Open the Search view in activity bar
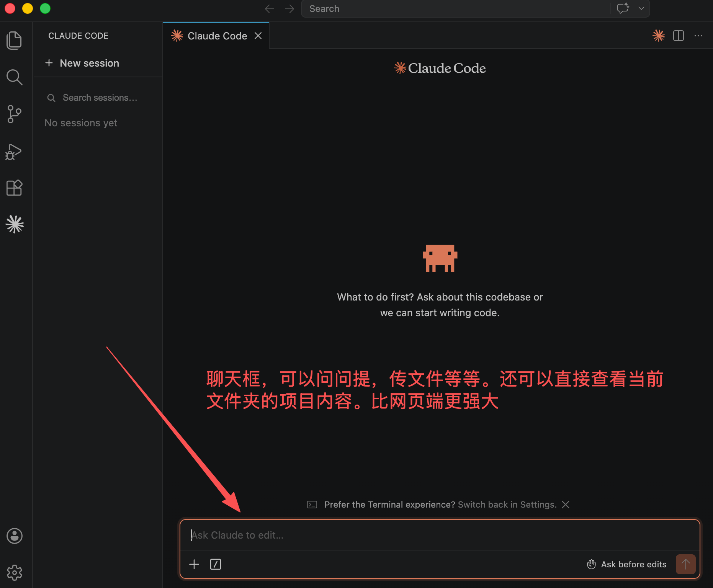This screenshot has width=713, height=588. (14, 77)
